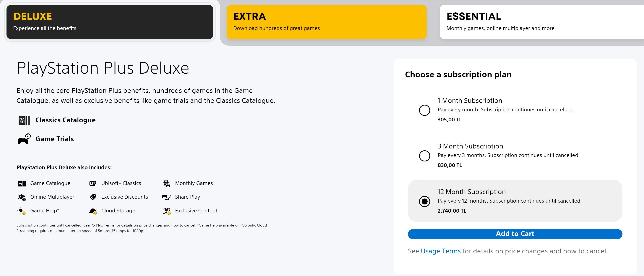644x276 pixels.
Task: Select the 1 Month Subscription radio button
Action: coord(424,110)
